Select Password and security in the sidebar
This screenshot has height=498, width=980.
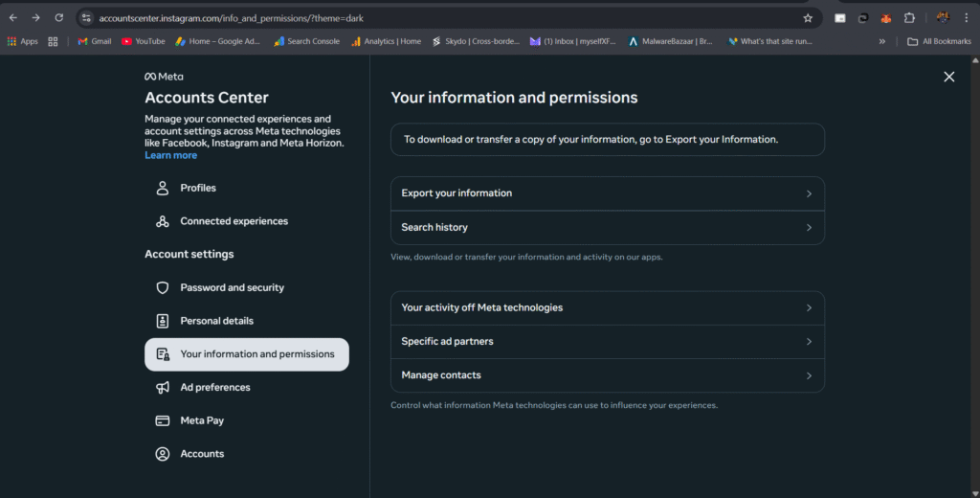pyautogui.click(x=247, y=288)
